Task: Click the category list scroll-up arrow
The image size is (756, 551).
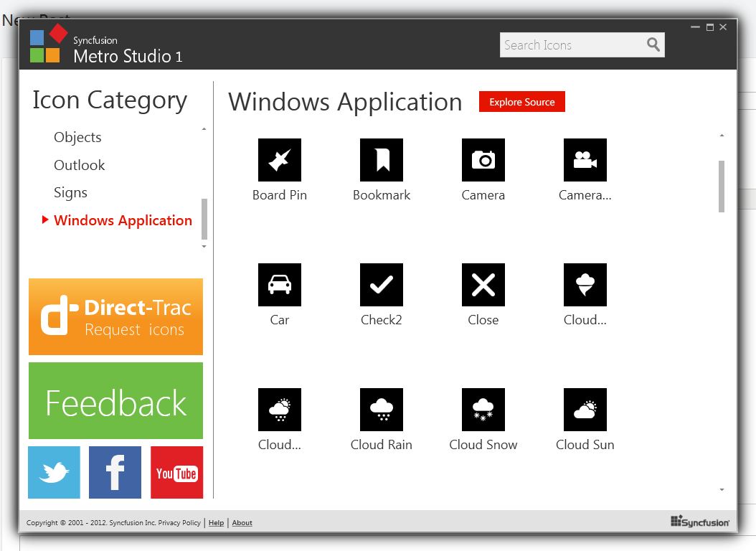Action: tap(204, 129)
